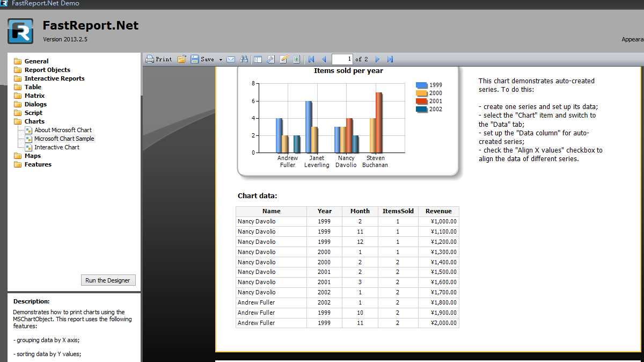The image size is (644, 362).
Task: Click the ¥1,000.00 revenue cell
Action: pyautogui.click(x=438, y=221)
